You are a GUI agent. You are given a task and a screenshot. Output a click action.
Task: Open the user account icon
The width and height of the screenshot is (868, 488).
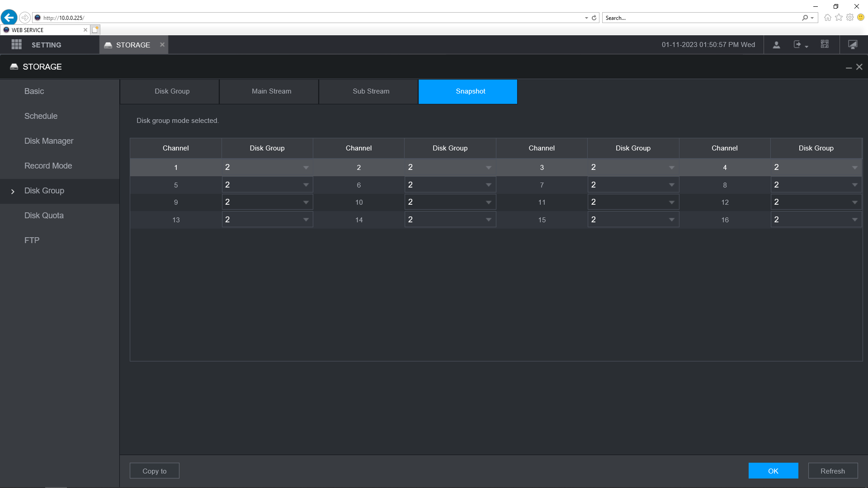776,45
